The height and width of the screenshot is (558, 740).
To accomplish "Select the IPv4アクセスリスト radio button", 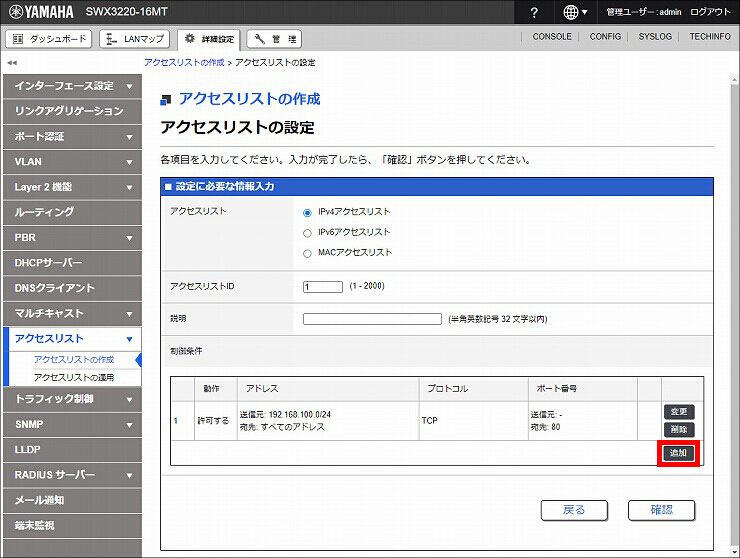I will tap(307, 213).
